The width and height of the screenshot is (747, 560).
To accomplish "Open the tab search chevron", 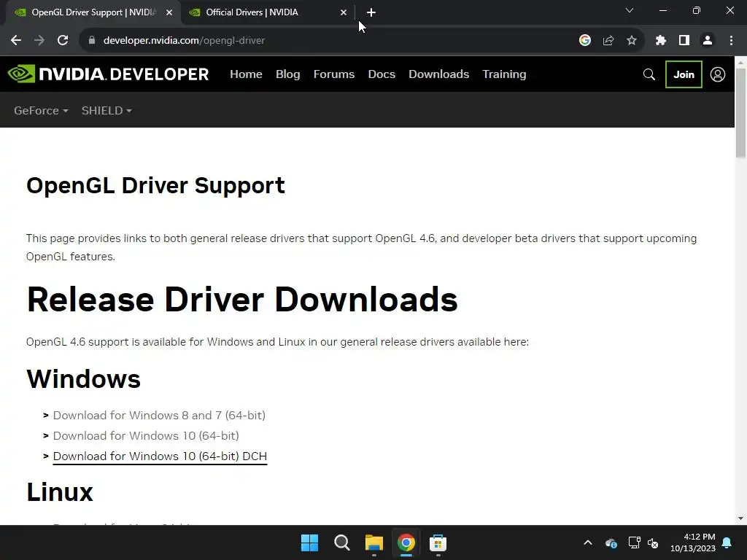I will click(x=630, y=10).
